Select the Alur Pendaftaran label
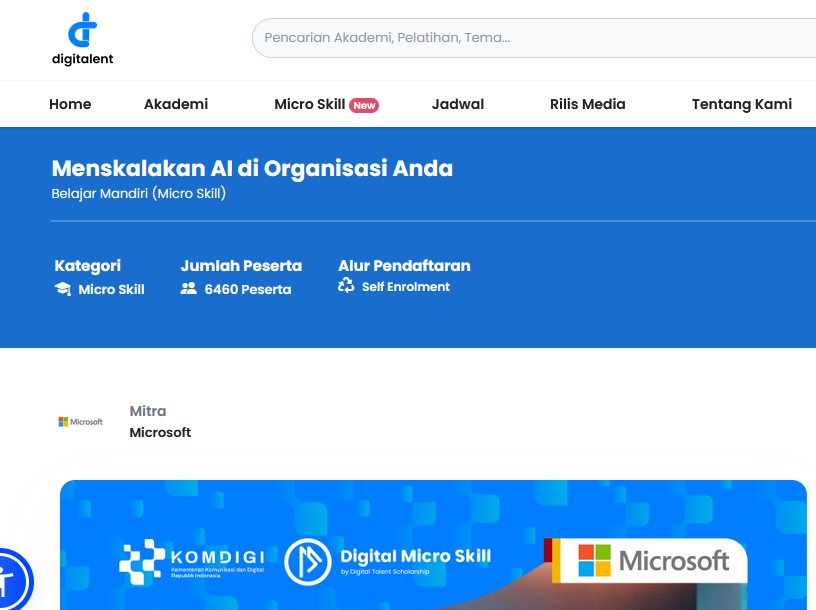 click(404, 266)
